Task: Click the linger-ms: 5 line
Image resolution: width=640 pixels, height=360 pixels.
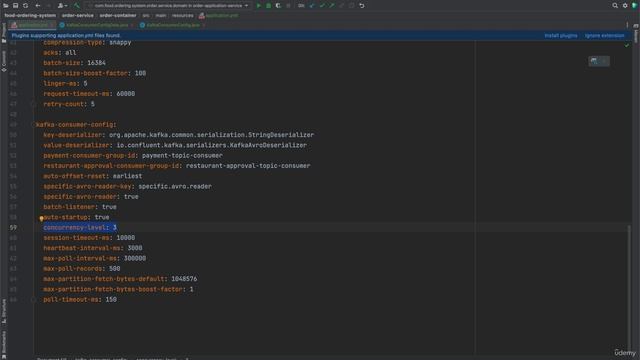Action: [x=65, y=83]
